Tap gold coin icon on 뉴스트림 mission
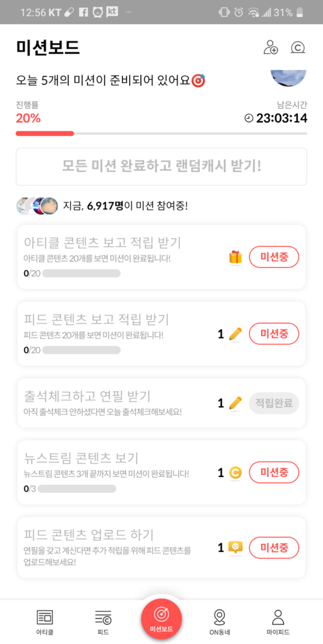323x644 pixels. 235,473
